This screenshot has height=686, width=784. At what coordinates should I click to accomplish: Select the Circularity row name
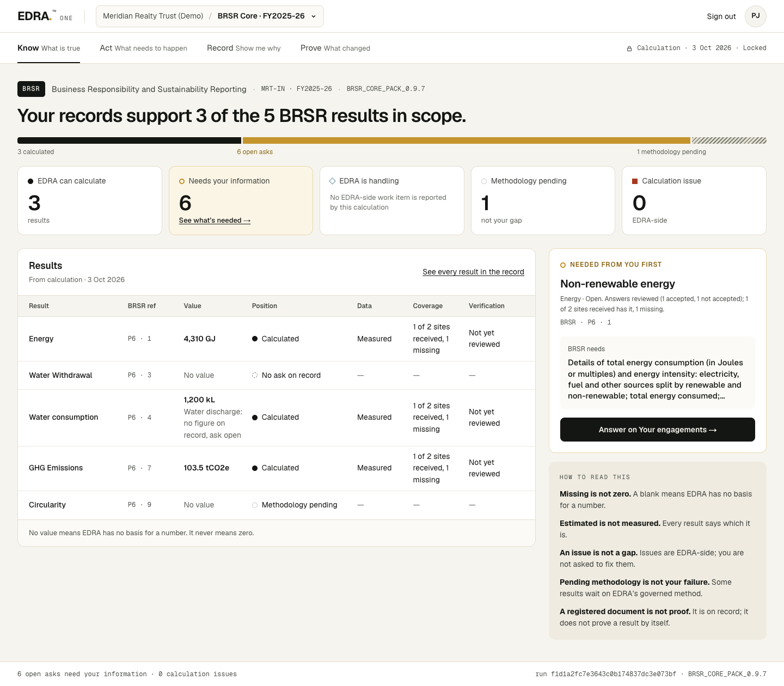point(47,505)
